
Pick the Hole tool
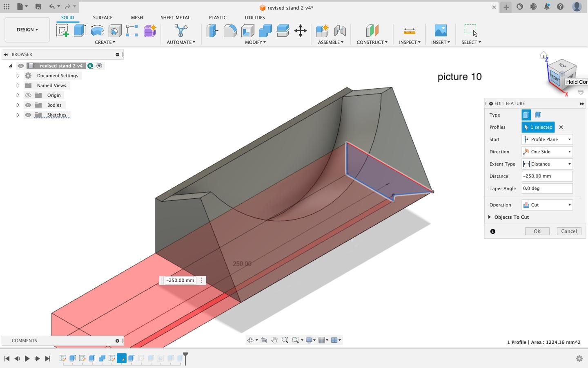coord(115,31)
